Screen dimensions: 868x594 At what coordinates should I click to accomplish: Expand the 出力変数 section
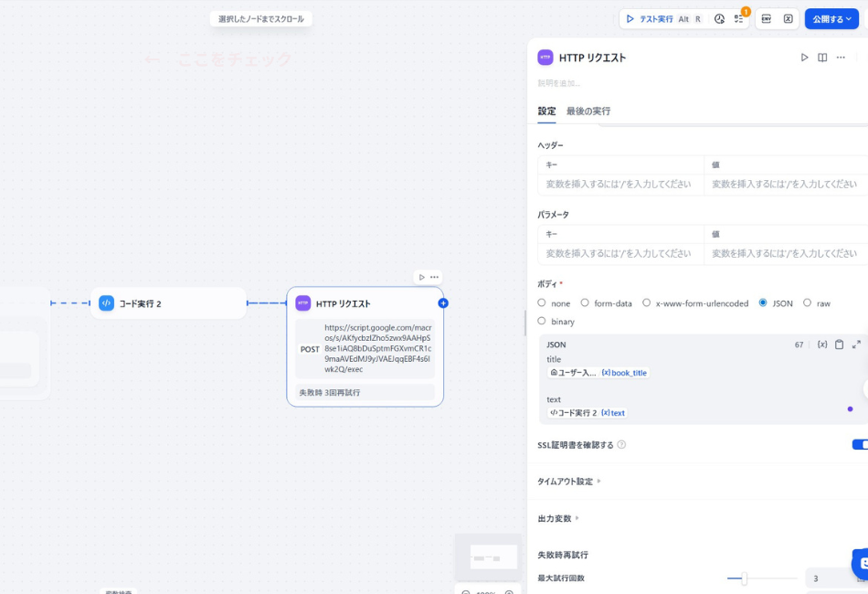(558, 518)
